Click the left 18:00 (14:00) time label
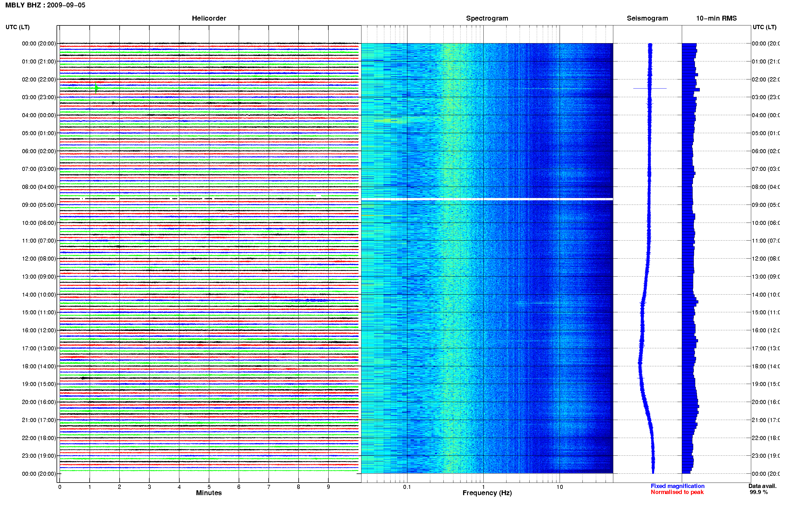 [39, 366]
